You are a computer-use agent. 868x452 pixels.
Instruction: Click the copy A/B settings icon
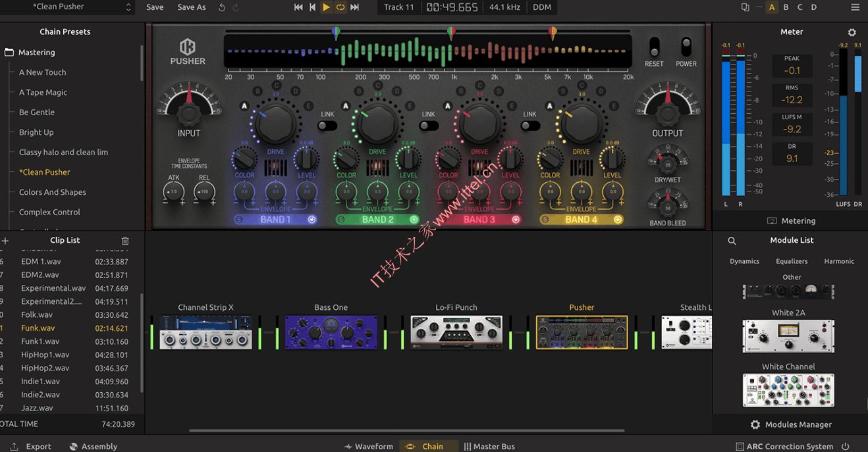click(745, 7)
